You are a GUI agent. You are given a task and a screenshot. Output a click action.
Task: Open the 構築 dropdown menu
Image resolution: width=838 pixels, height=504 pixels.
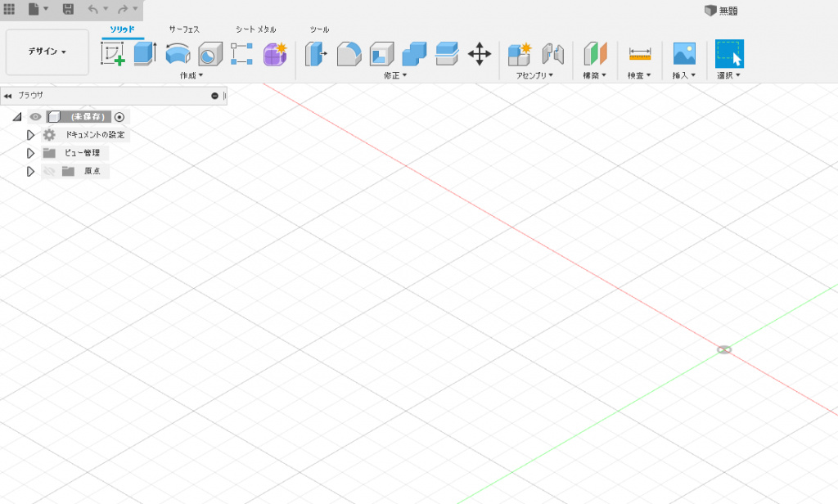pyautogui.click(x=594, y=75)
